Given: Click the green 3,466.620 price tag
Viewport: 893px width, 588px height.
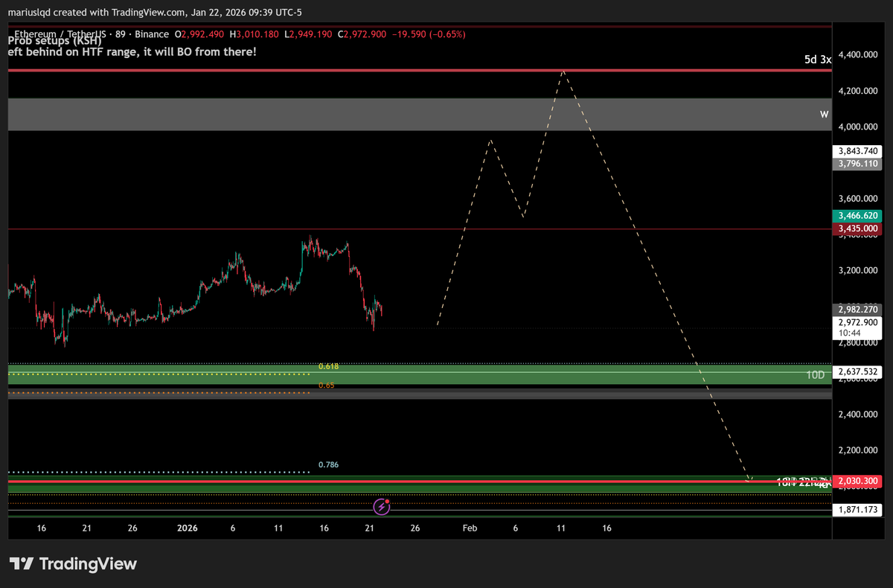Looking at the screenshot, I should tap(857, 215).
